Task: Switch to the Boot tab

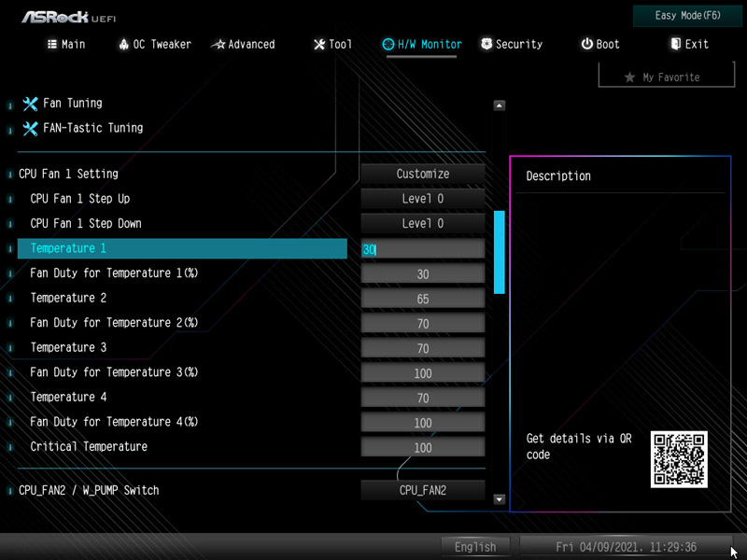Action: 600,44
